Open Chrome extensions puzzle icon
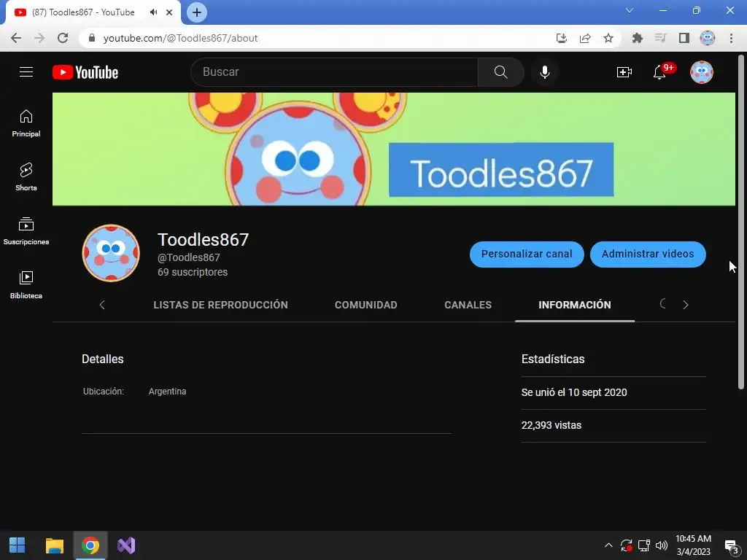 (637, 38)
